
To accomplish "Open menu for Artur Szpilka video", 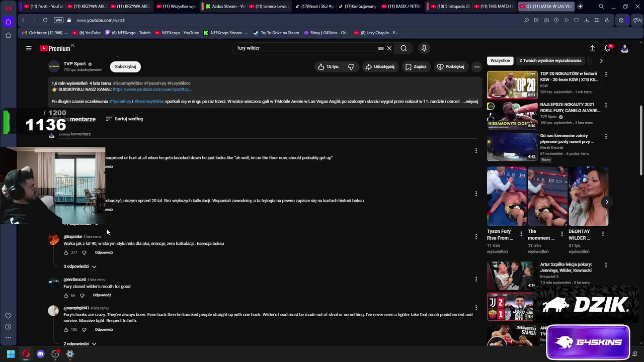I will pyautogui.click(x=606, y=265).
